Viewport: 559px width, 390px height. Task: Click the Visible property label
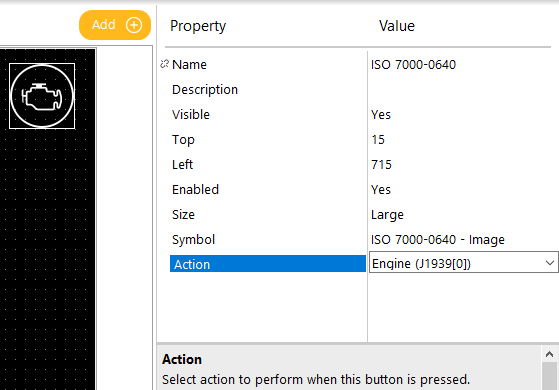(x=191, y=114)
